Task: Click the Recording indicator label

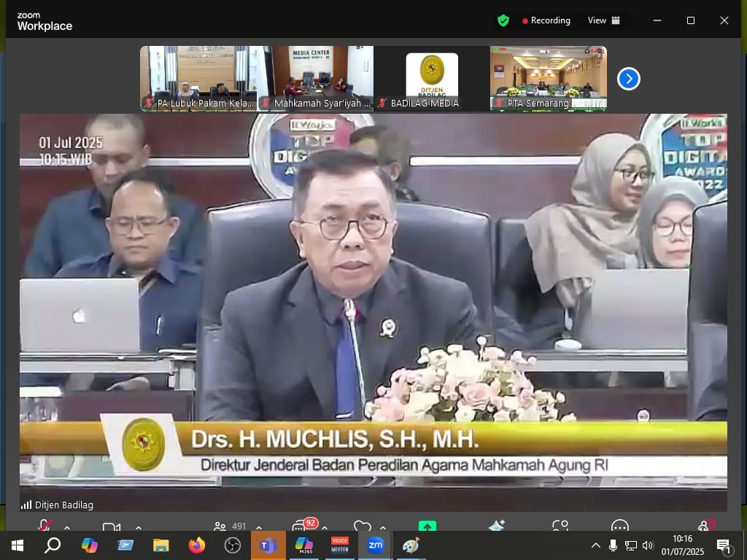Action: [546, 20]
